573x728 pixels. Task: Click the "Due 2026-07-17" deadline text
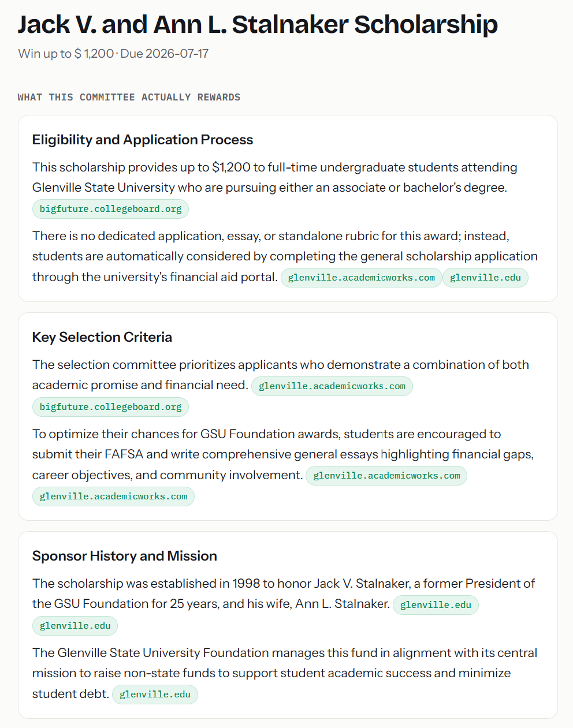(165, 54)
